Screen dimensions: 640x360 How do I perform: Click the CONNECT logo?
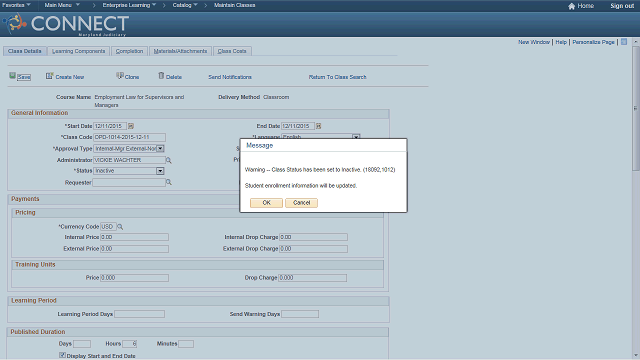click(x=67, y=24)
